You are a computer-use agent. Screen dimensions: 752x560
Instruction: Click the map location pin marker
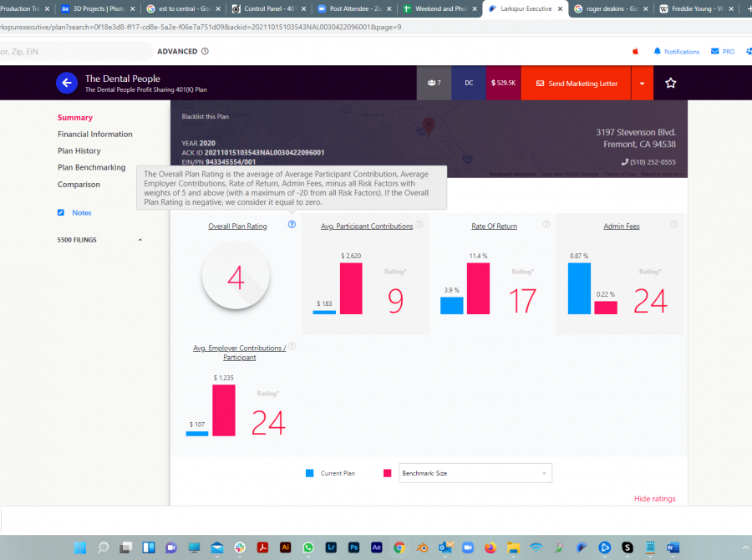(x=429, y=126)
